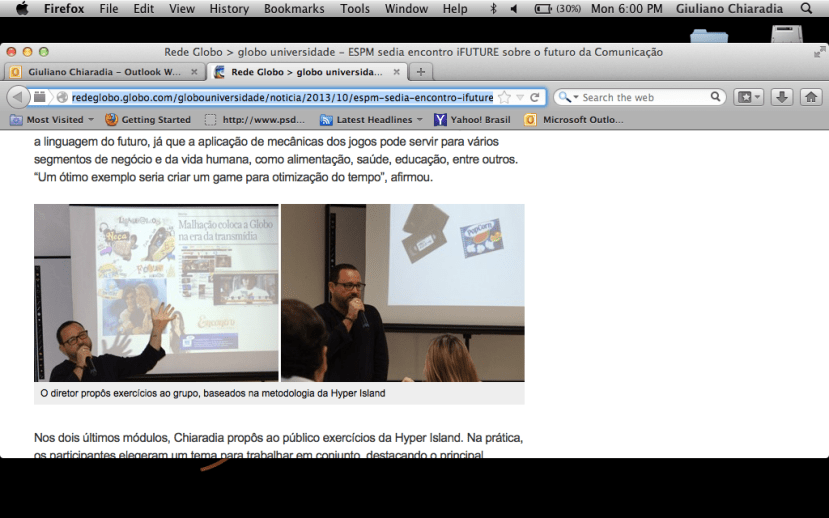This screenshot has height=518, width=829.
Task: Open the File menu
Action: [x=109, y=8]
